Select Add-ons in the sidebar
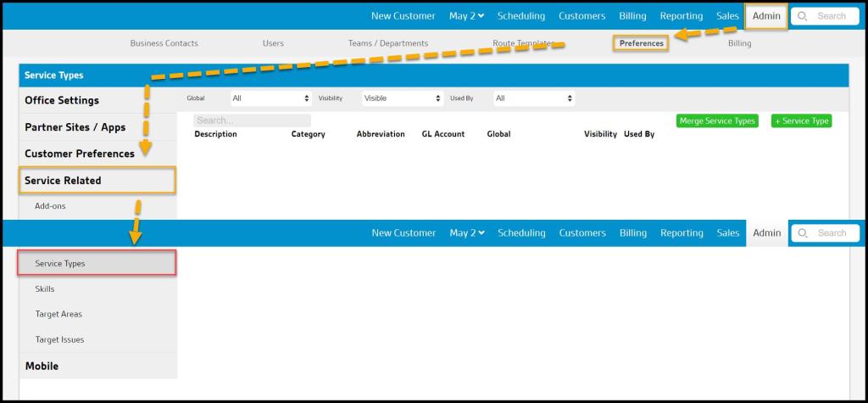Viewport: 868px width, 403px height. point(50,206)
